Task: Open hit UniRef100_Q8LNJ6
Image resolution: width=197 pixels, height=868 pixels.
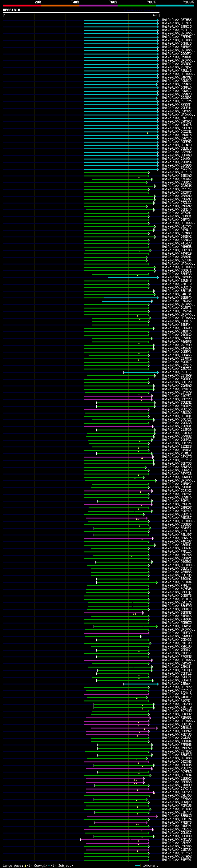Action: click(177, 149)
